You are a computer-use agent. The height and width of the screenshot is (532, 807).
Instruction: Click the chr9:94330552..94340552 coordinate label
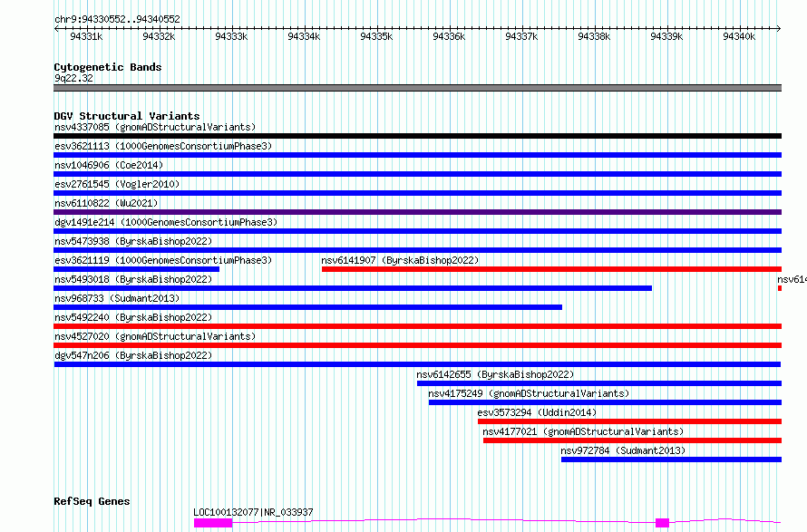click(x=117, y=20)
